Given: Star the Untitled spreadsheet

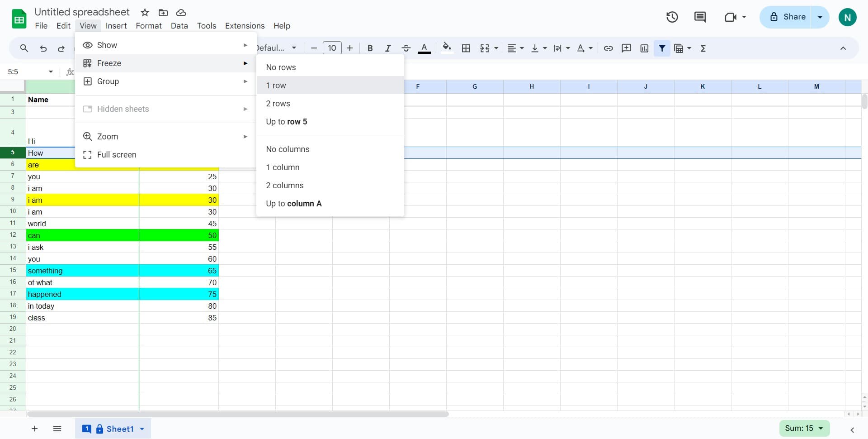Looking at the screenshot, I should (x=145, y=12).
